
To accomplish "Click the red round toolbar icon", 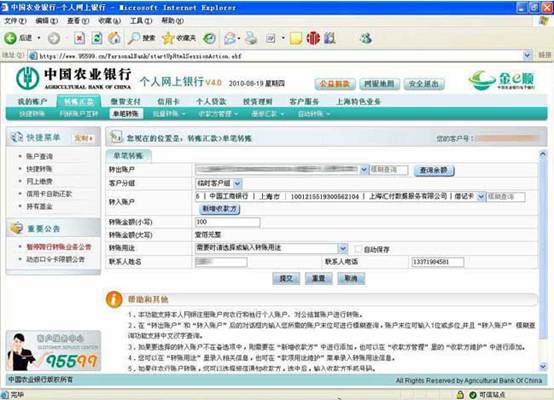I will 313,38.
